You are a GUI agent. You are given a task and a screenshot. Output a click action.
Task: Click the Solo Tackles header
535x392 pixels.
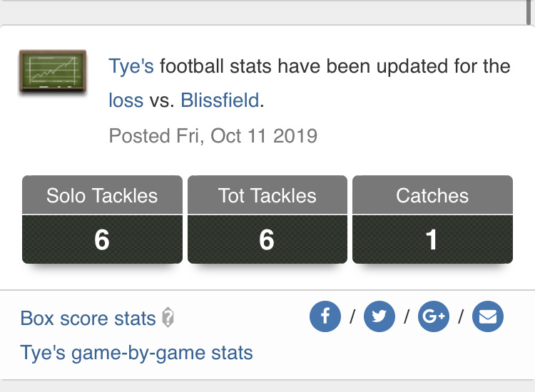click(x=102, y=196)
